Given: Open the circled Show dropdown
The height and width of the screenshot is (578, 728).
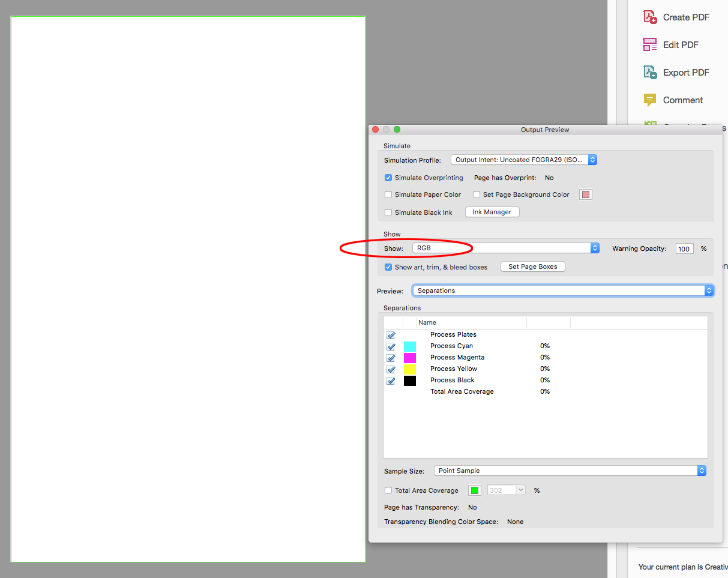Looking at the screenshot, I should click(x=505, y=247).
